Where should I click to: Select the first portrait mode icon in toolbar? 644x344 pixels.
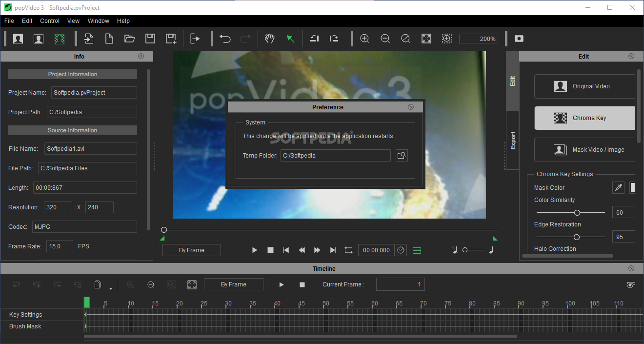(x=18, y=39)
